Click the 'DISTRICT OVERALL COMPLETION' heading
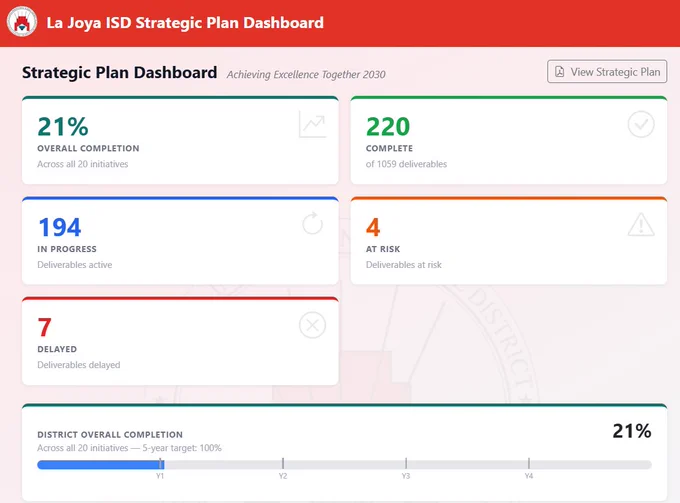The width and height of the screenshot is (680, 503). [110, 434]
